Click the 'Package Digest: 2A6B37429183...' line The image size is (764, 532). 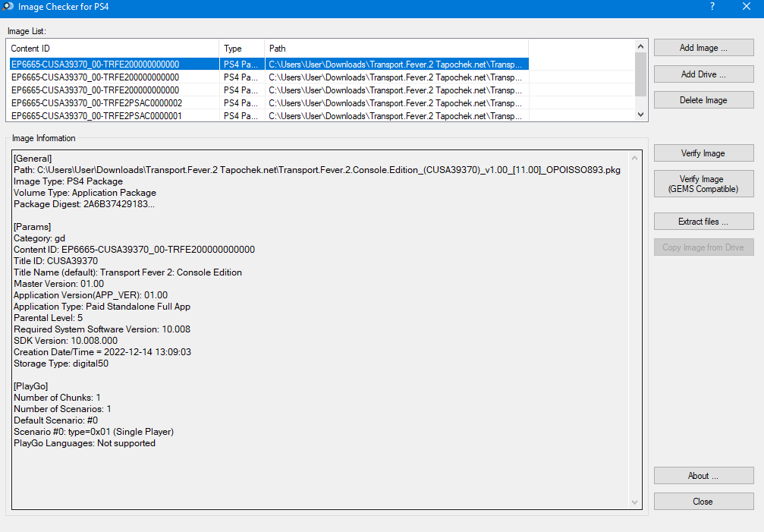pyautogui.click(x=83, y=203)
